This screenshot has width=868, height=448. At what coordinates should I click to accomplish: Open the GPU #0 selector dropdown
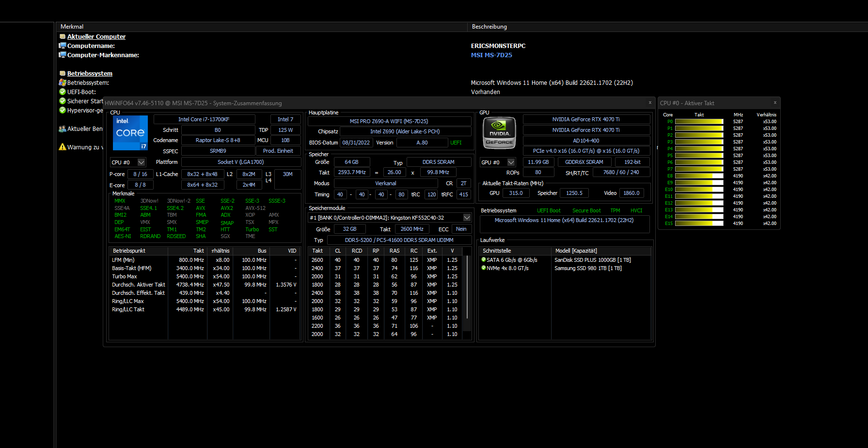(511, 162)
